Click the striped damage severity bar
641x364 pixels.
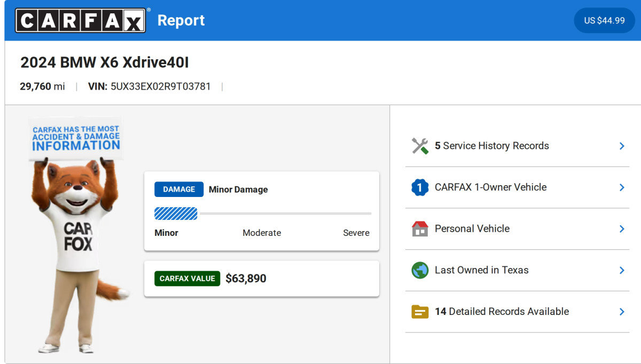coord(176,213)
